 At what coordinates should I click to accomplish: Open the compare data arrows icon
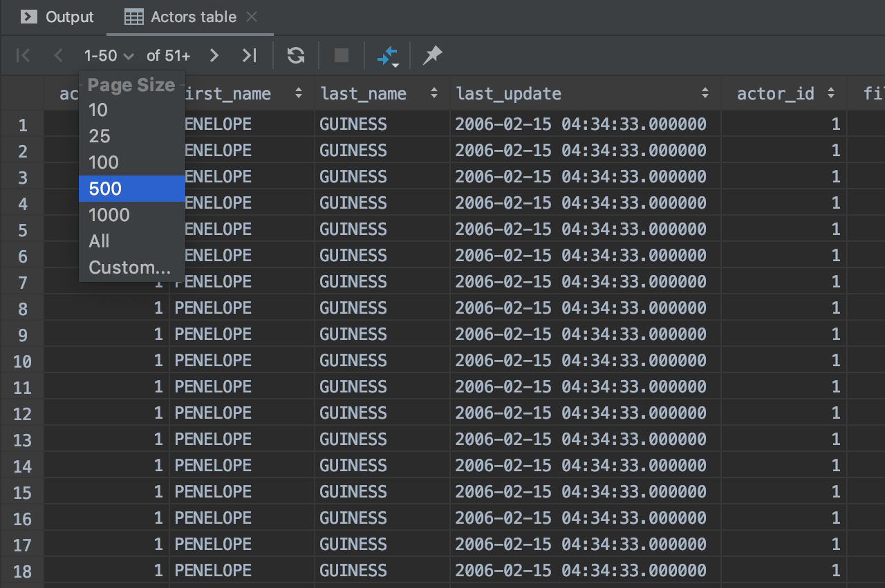(387, 55)
